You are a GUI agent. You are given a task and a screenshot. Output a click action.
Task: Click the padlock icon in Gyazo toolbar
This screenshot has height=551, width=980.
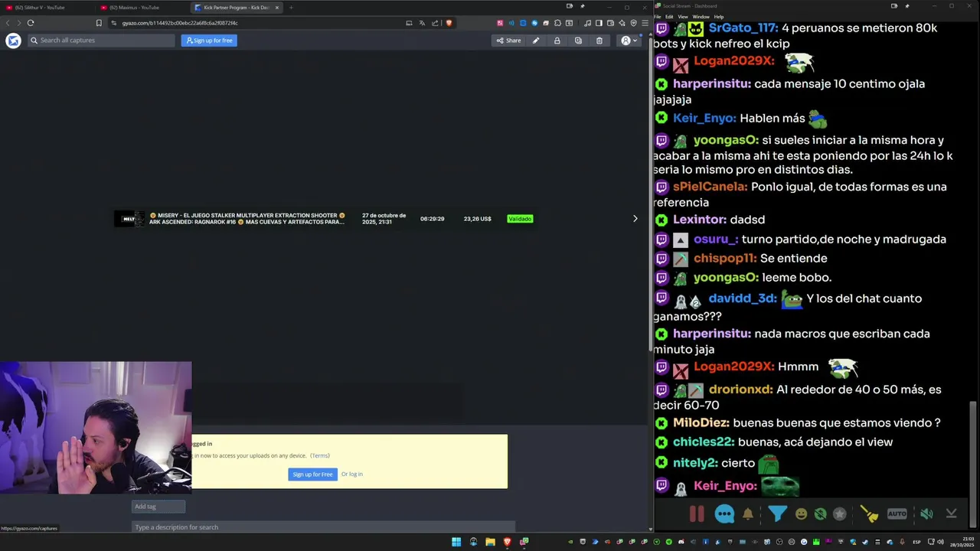tap(557, 41)
